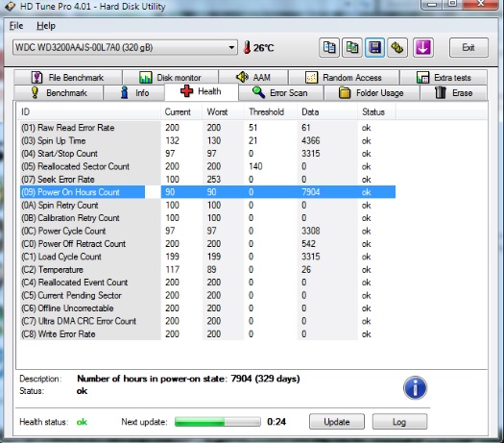Click the blue information icon near description
This screenshot has width=504, height=443.
pyautogui.click(x=415, y=387)
